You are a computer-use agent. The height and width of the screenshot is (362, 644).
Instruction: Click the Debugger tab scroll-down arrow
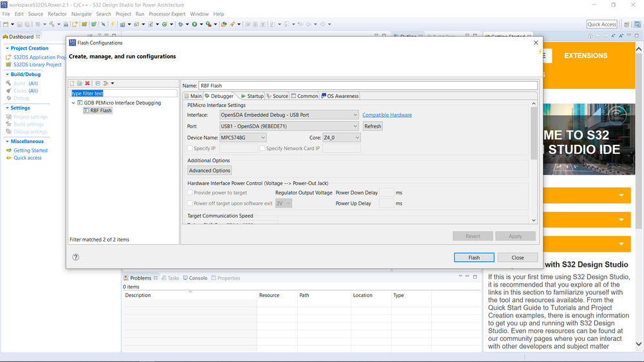click(x=534, y=220)
